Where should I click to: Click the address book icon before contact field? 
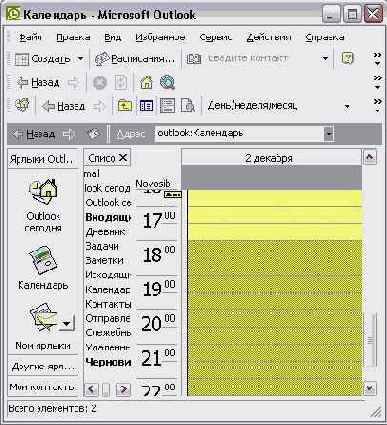click(194, 59)
